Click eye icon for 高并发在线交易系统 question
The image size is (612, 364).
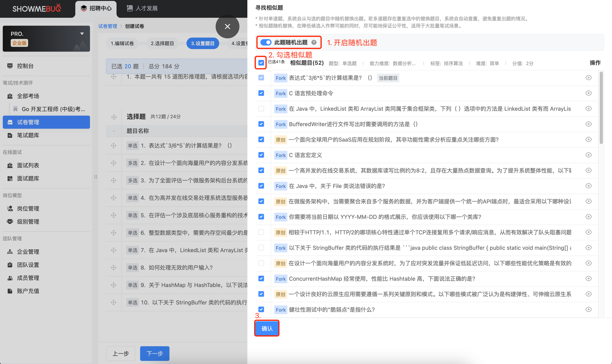[588, 170]
